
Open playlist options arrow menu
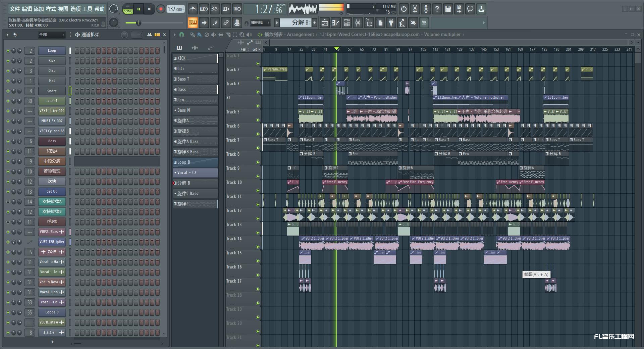(175, 35)
